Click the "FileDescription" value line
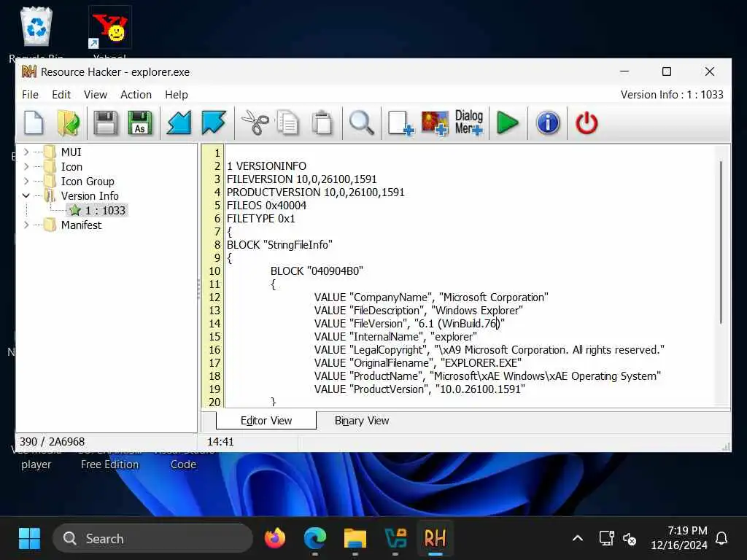747x560 pixels. [418, 311]
